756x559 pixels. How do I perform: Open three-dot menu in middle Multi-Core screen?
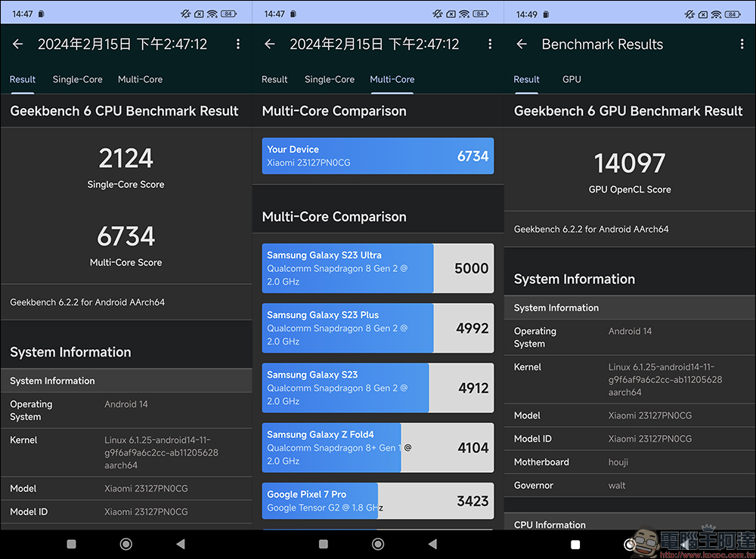[x=490, y=45]
